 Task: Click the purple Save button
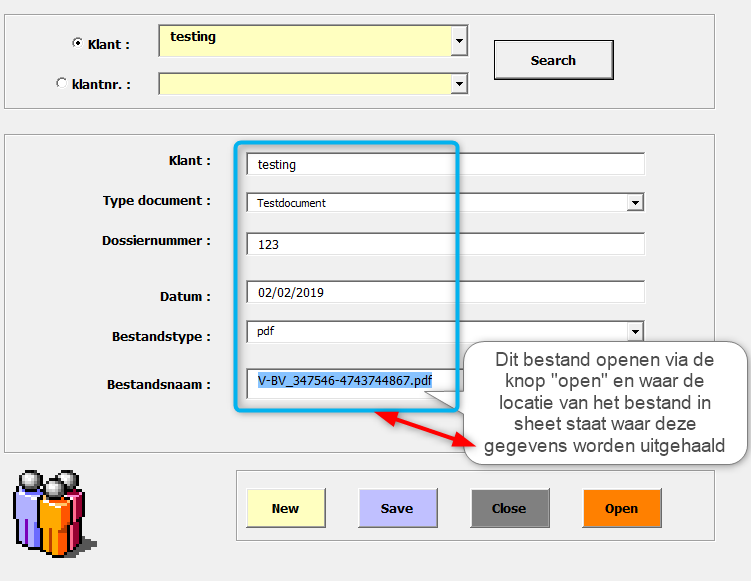[x=398, y=508]
